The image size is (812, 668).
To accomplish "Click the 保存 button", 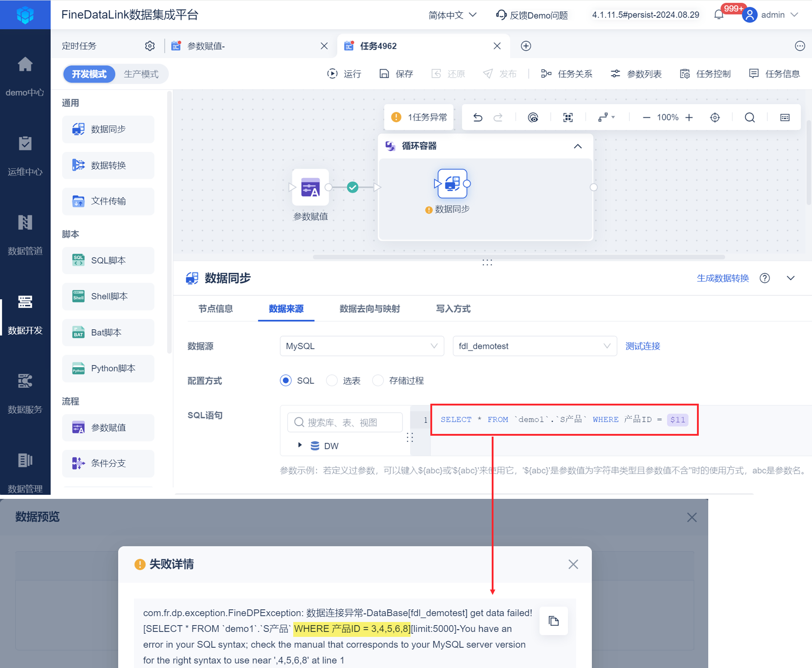I will [396, 74].
